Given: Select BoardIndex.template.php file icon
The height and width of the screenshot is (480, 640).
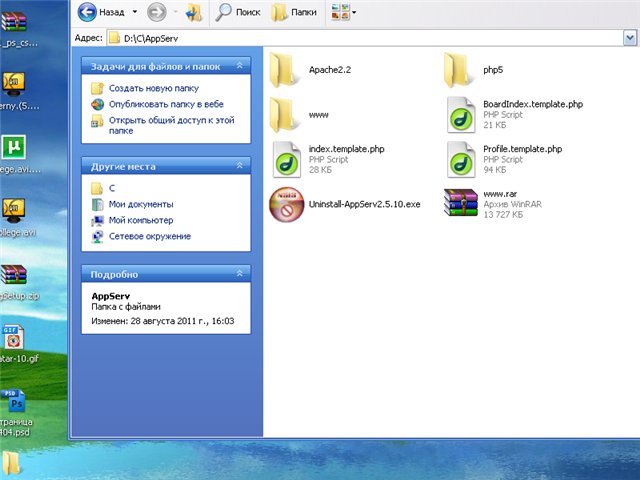Looking at the screenshot, I should [461, 115].
